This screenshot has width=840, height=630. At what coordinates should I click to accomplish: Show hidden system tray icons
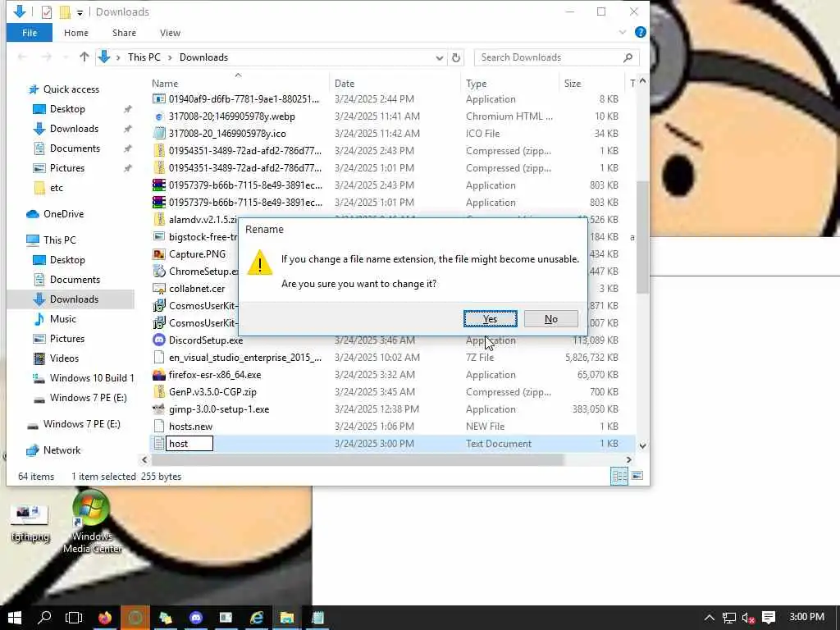point(710,619)
